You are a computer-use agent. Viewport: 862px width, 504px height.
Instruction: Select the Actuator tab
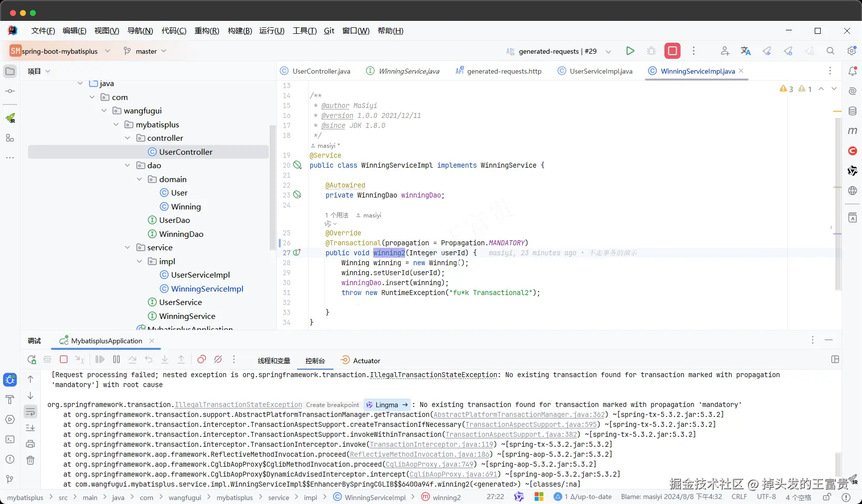tap(361, 361)
